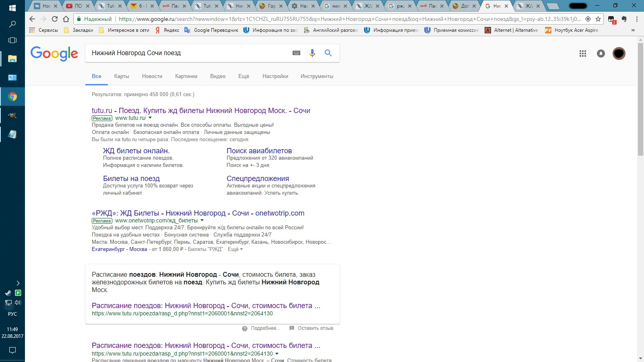This screenshot has height=362, width=644.
Task: Open the 'Яндекс' bookmark
Action: (167, 30)
